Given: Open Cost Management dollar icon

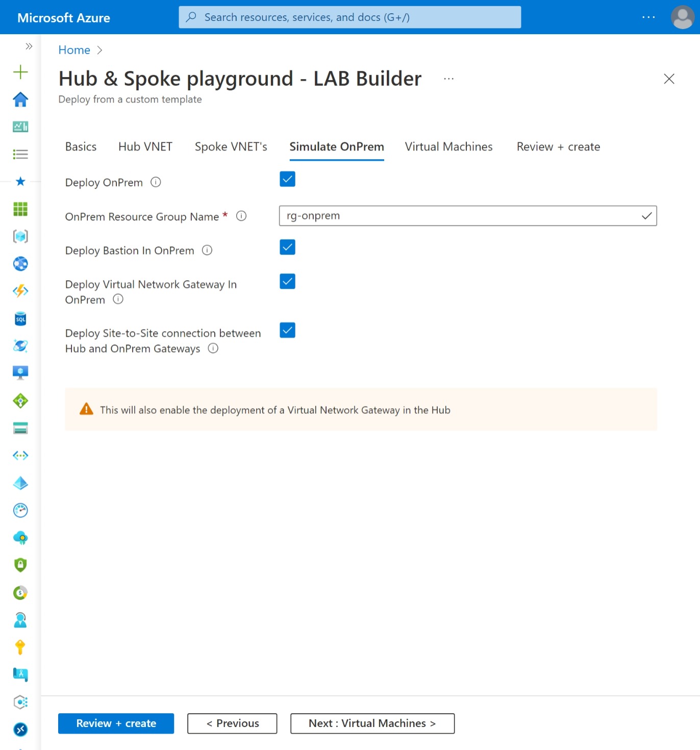Looking at the screenshot, I should pyautogui.click(x=20, y=592).
